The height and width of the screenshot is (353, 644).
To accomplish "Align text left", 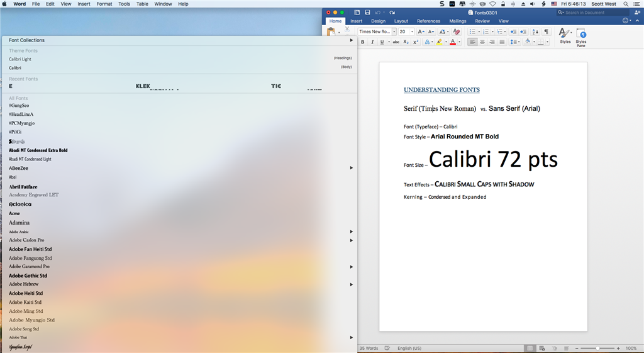I will 472,42.
